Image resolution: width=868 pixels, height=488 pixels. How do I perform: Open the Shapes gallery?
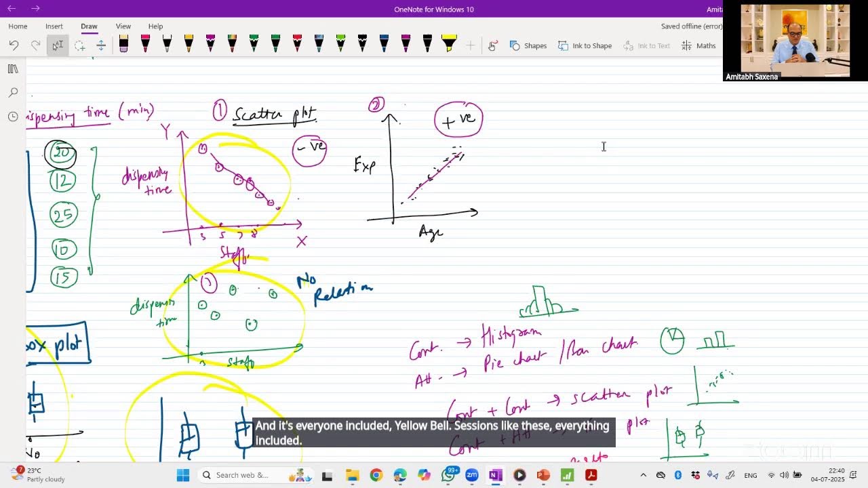(528, 45)
